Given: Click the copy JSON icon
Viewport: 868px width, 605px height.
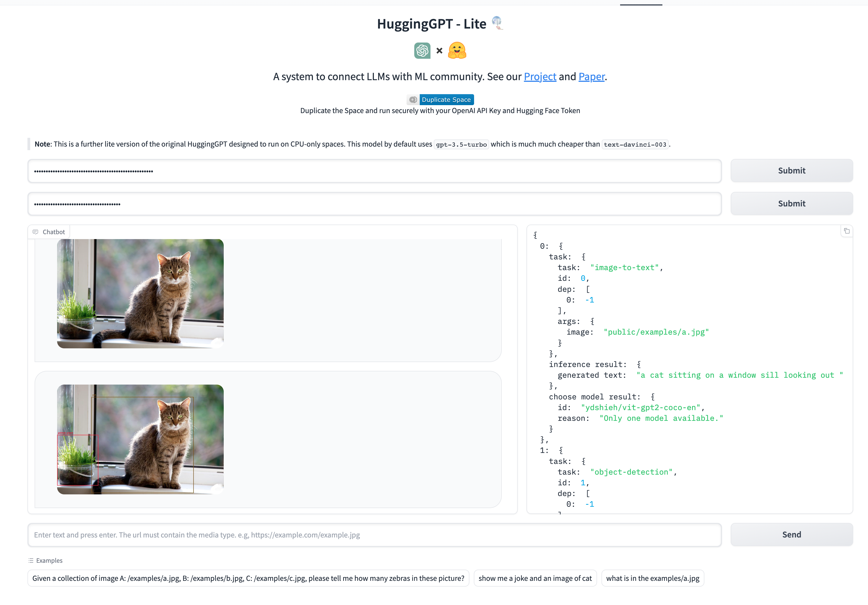Looking at the screenshot, I should (847, 231).
